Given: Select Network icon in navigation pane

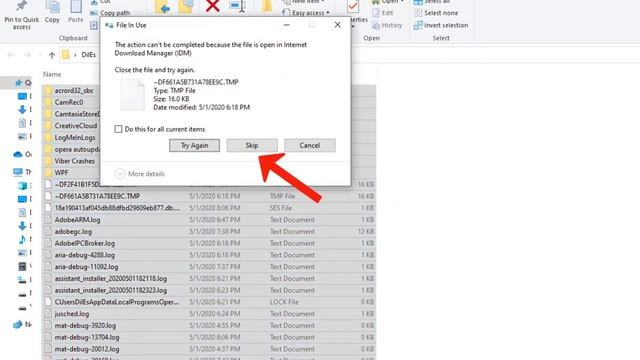Looking at the screenshot, I should click(x=18, y=324).
